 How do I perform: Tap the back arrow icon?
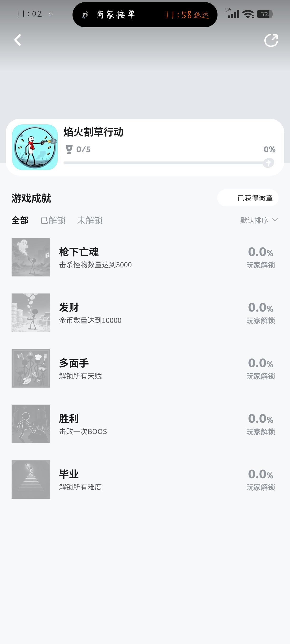18,40
